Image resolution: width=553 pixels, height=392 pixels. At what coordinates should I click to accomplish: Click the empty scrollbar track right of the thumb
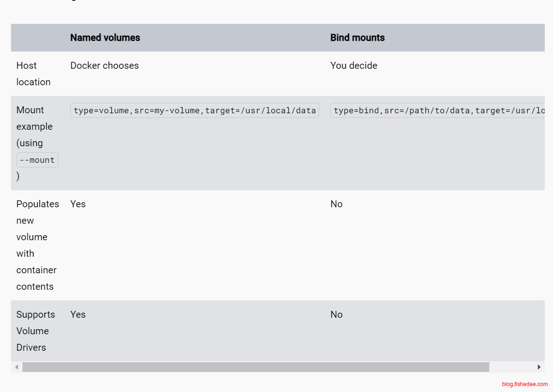coord(512,367)
